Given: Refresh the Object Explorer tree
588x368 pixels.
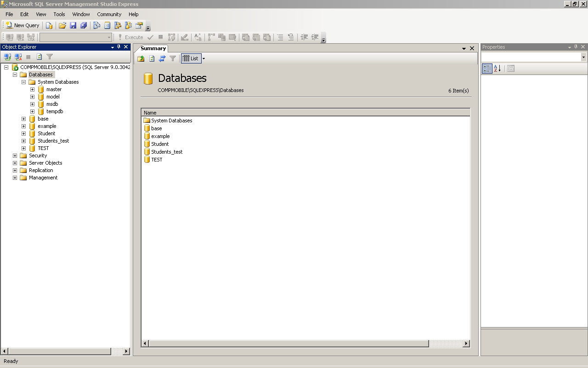Looking at the screenshot, I should tap(40, 57).
